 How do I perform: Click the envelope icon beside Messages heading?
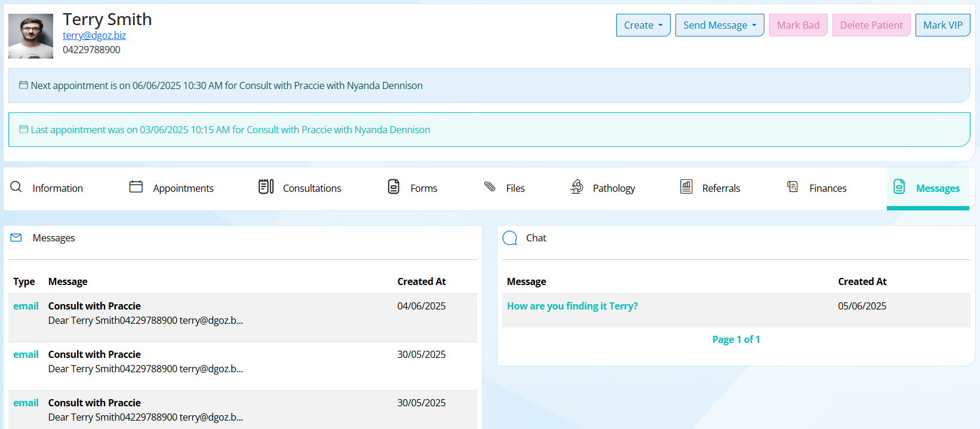(16, 238)
